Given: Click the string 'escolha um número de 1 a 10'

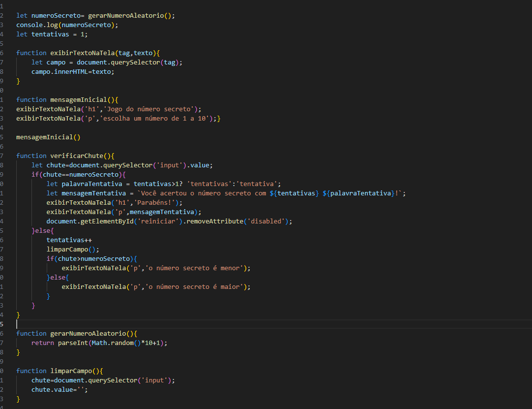Looking at the screenshot, I should click(154, 119).
